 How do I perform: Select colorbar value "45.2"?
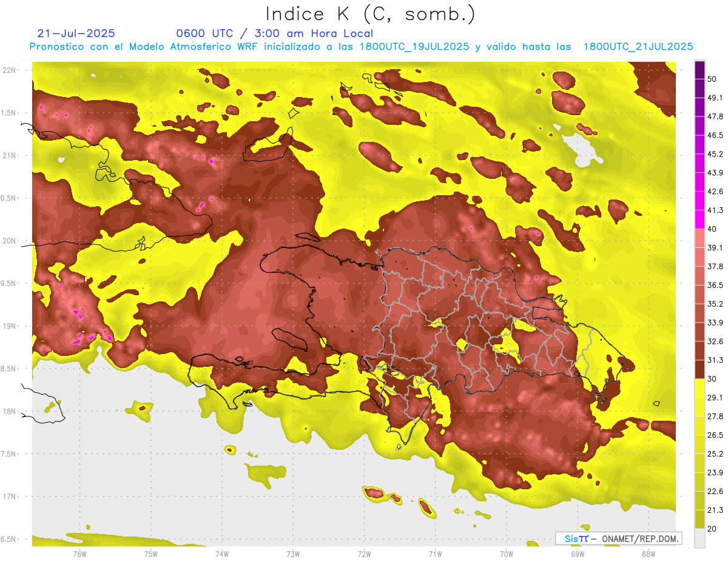pos(715,153)
